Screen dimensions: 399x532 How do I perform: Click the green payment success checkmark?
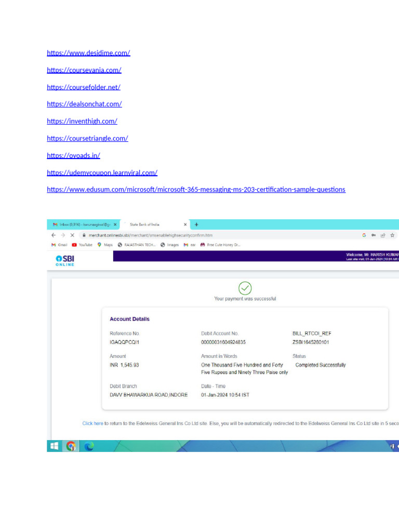(x=245, y=288)
